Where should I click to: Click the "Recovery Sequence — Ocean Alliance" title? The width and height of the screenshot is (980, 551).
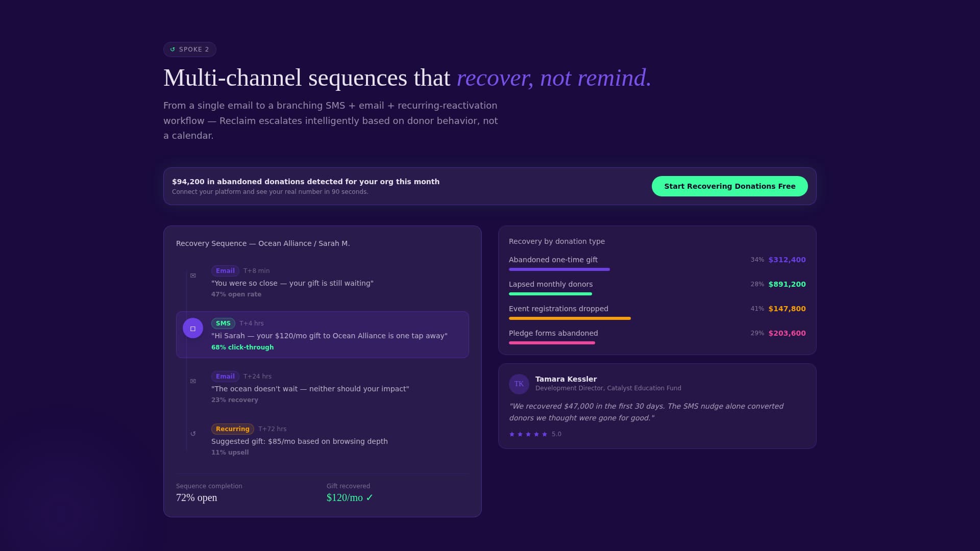point(263,243)
